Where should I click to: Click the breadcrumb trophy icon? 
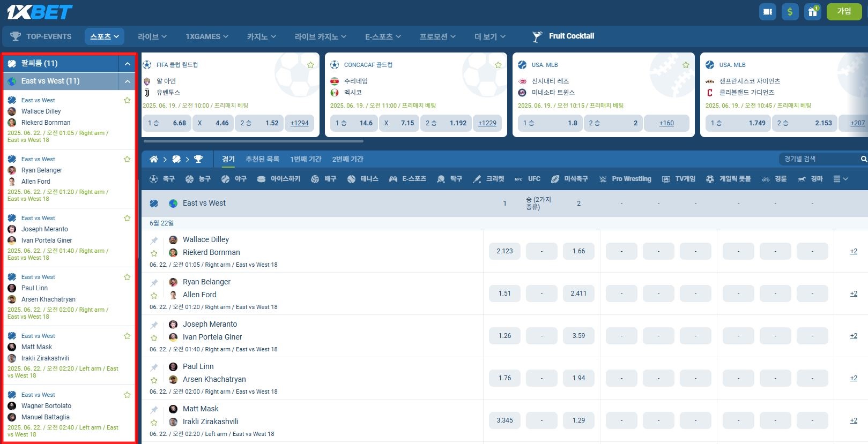198,159
